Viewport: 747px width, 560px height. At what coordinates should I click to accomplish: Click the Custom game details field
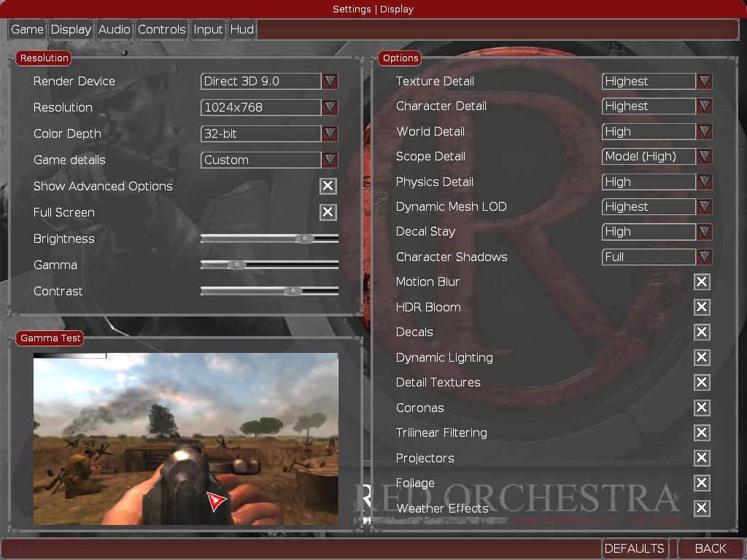click(x=260, y=160)
